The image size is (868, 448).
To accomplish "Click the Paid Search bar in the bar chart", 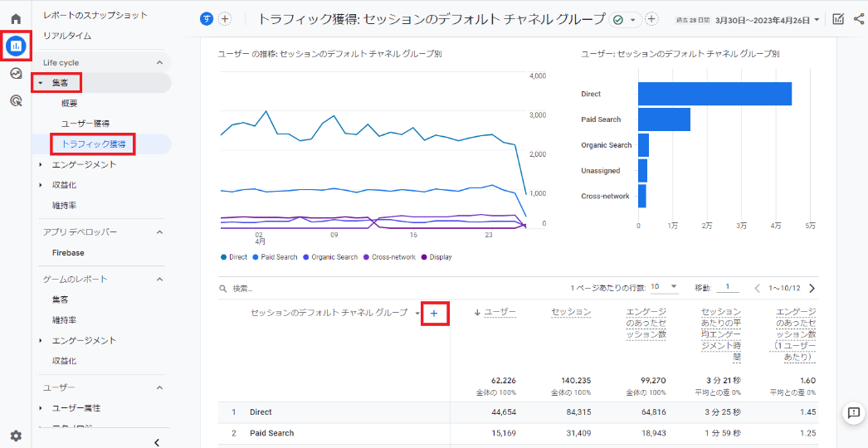I will 665,119.
